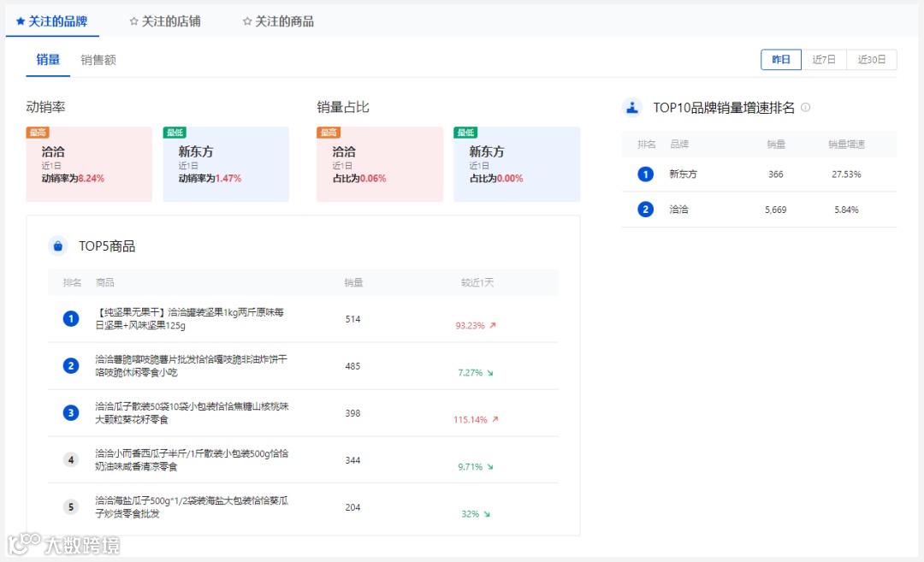Screen dimensions: 924x562
Task: Click sales value 366 for 新东方
Action: pos(775,175)
